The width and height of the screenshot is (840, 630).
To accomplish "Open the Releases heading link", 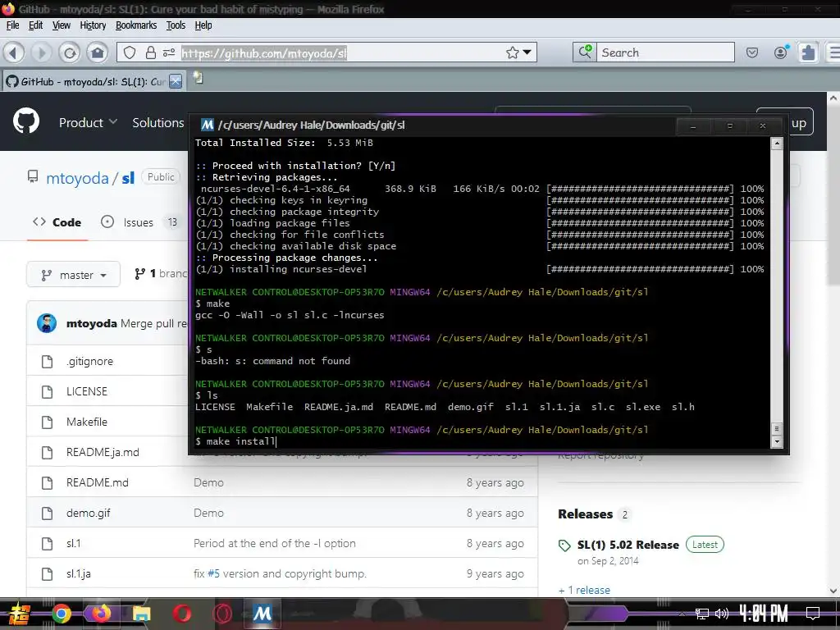I will 585,514.
